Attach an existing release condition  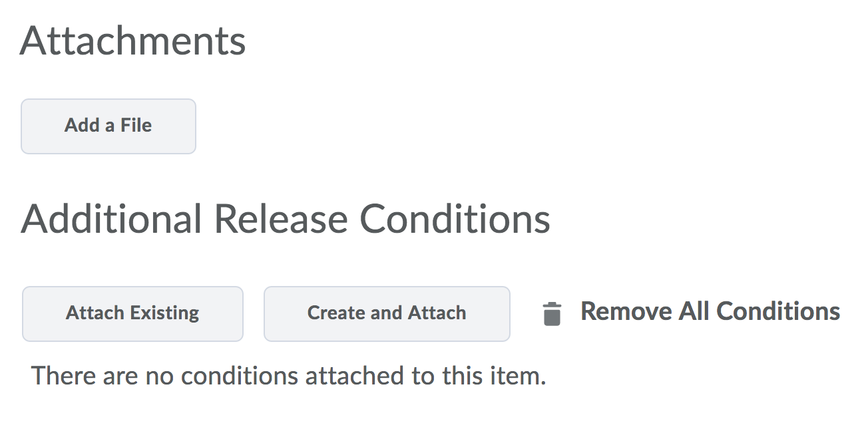132,313
